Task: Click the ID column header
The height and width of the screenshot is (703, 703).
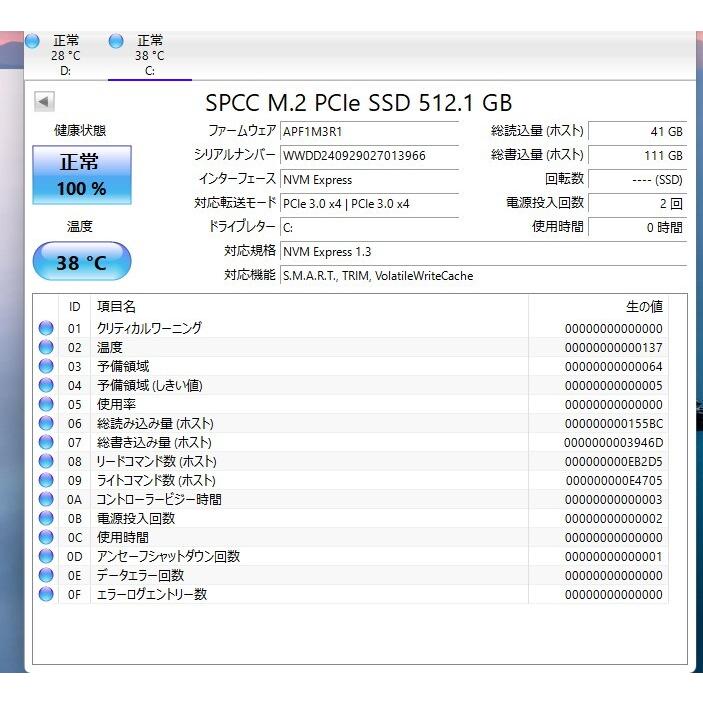Action: 74,307
